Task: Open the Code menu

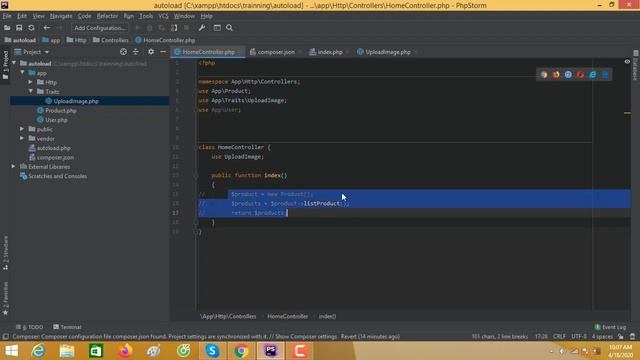Action: pyautogui.click(x=84, y=16)
